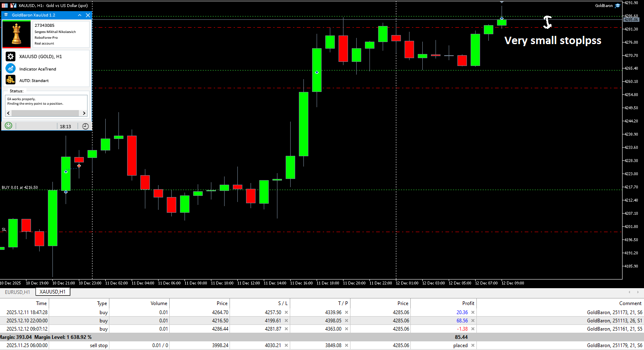Image resolution: width=644 pixels, height=350 pixels.
Task: Click the BUY 0.01 at 4216.50 order line label
Action: 20,188
